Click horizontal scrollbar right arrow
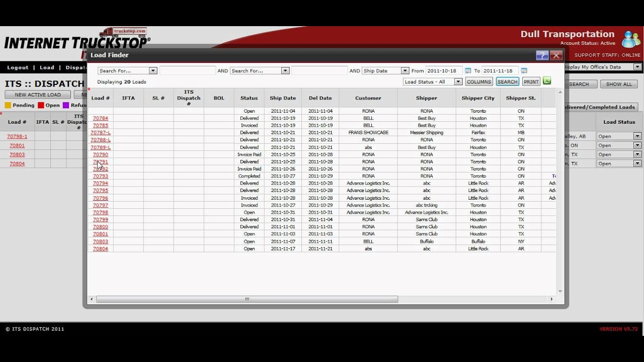The image size is (644, 362). 551,299
